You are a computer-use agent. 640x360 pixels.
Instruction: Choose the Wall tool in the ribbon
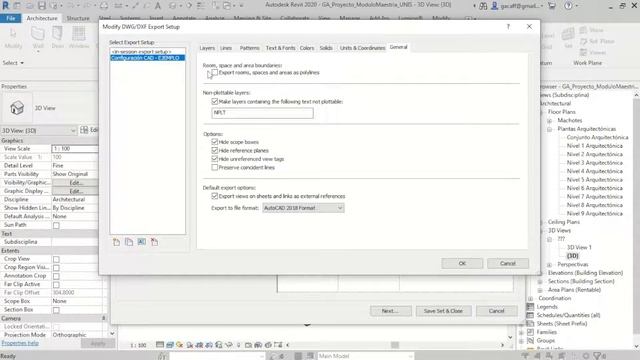point(38,37)
